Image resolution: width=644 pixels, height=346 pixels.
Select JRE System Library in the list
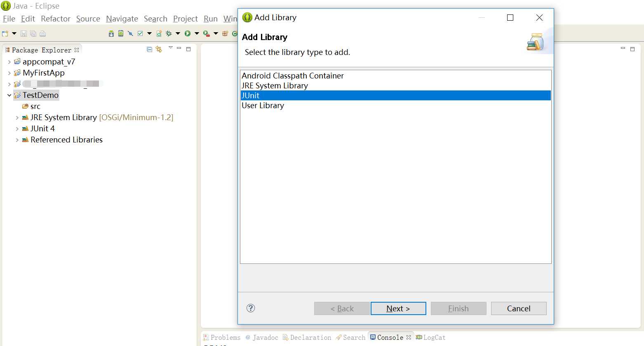click(x=395, y=86)
